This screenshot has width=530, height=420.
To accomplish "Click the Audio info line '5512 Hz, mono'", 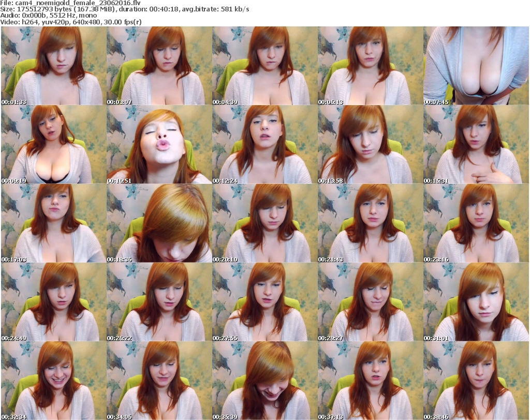I will tap(72, 16).
